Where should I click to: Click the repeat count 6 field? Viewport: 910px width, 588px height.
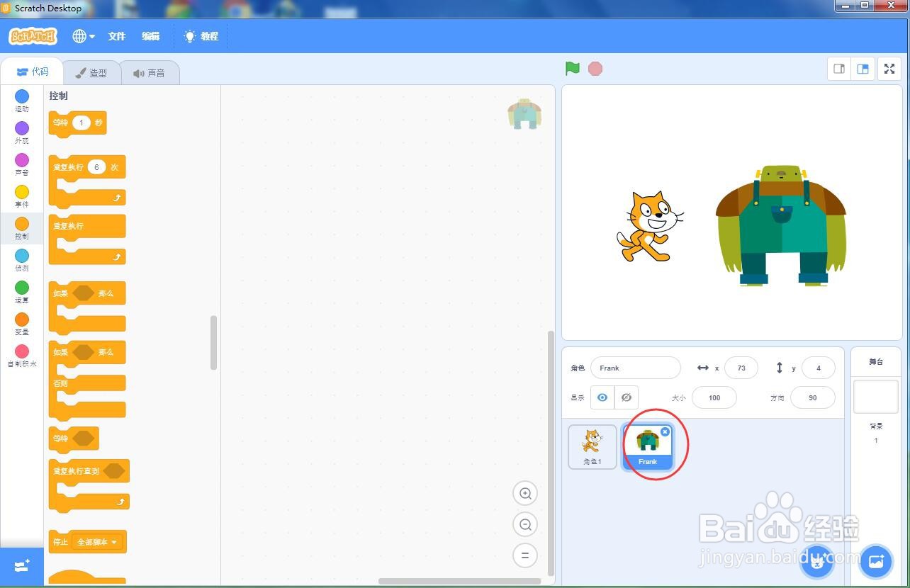tap(96, 167)
